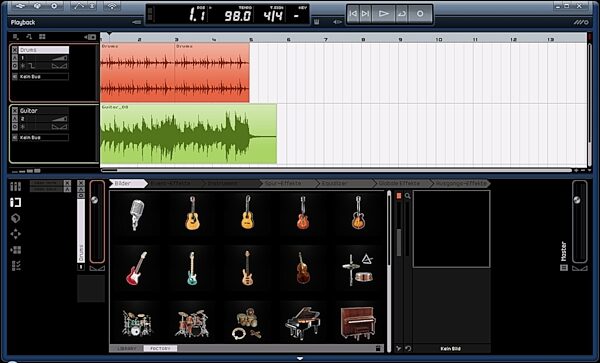Open the Media Bay cube icon
Viewport: 600px width, 363px height.
tap(16, 218)
